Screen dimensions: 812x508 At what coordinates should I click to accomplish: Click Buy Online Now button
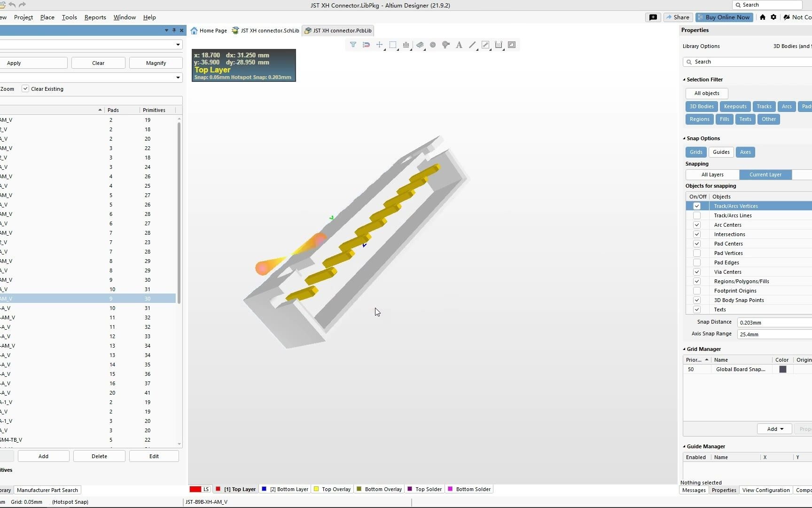pyautogui.click(x=724, y=17)
